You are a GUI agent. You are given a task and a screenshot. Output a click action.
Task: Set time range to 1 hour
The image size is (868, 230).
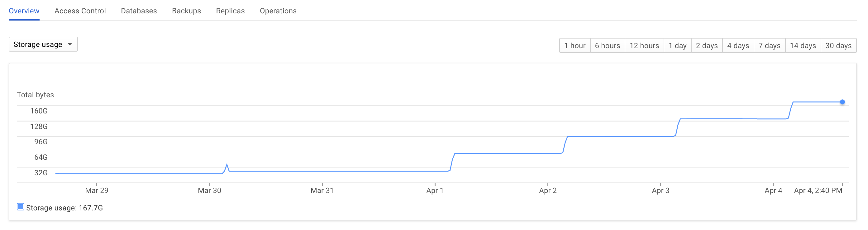click(x=575, y=46)
